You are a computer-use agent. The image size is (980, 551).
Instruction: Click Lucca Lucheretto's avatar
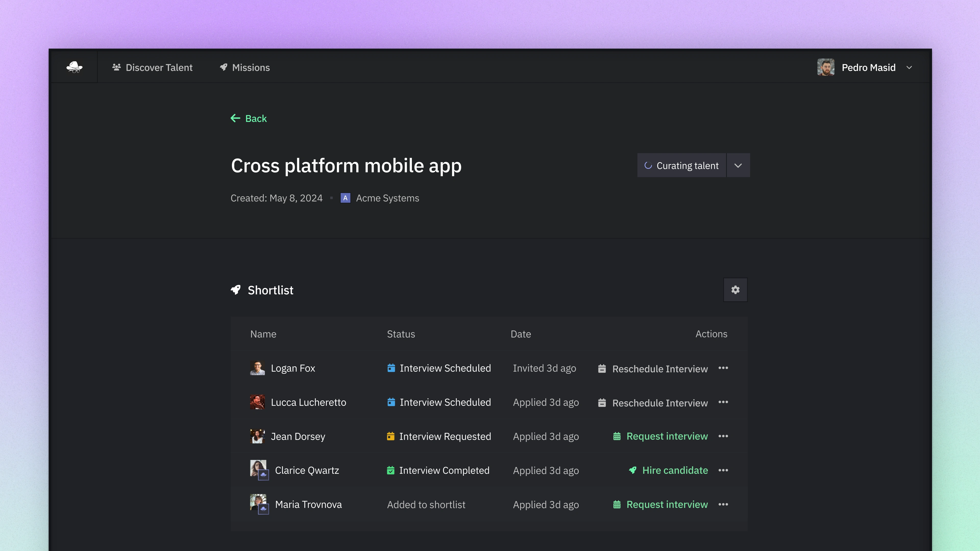(x=257, y=402)
